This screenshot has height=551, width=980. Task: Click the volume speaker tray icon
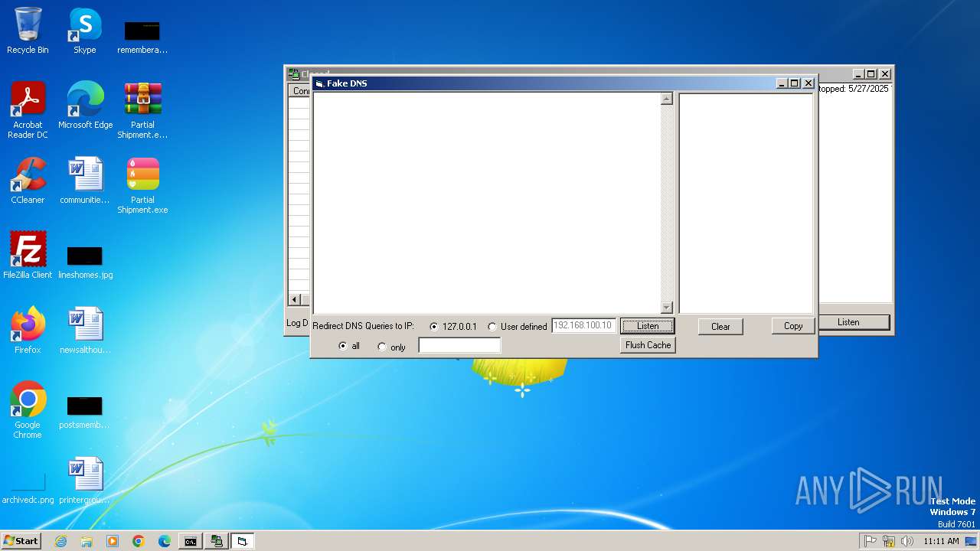click(x=907, y=541)
